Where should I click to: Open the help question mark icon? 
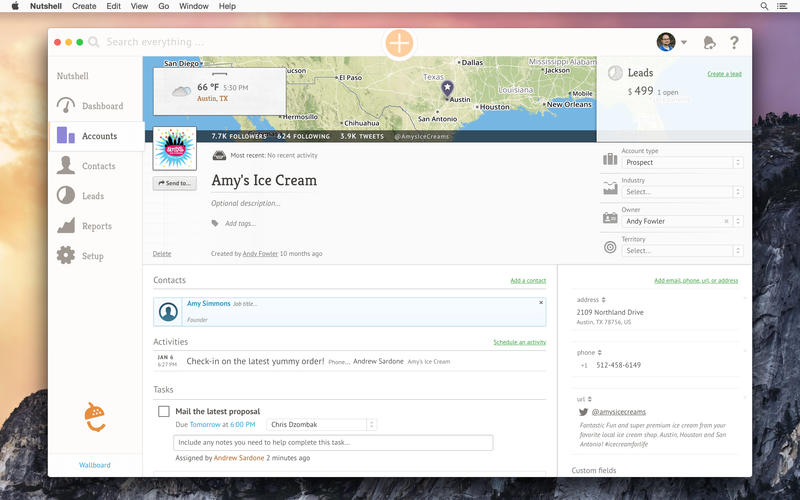click(734, 42)
